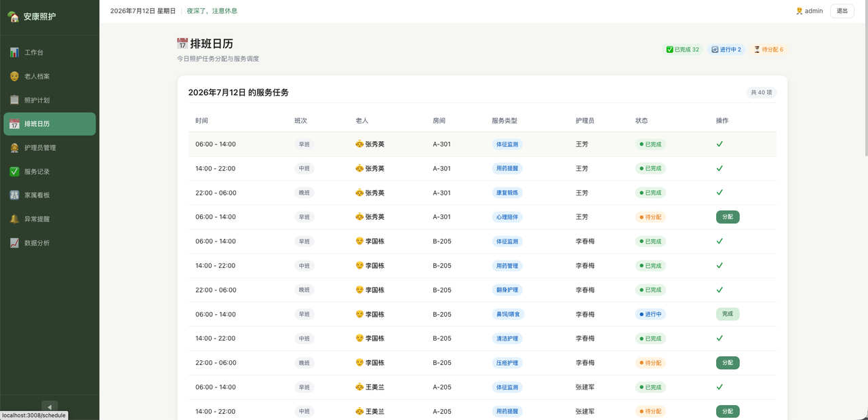Open 服务记录 in the sidebar menu
The image size is (868, 420).
[x=50, y=172]
